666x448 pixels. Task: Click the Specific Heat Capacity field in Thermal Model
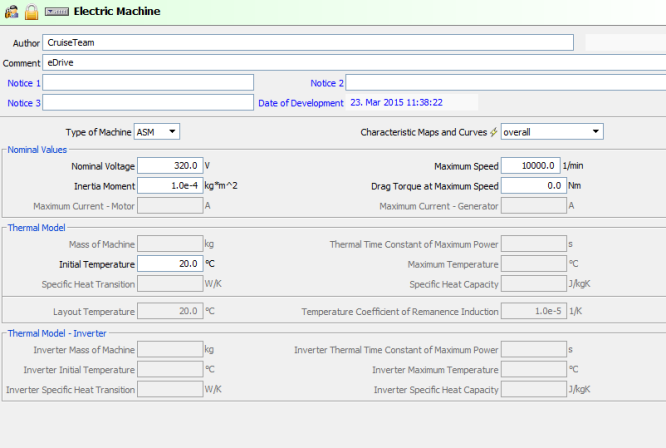pos(534,284)
